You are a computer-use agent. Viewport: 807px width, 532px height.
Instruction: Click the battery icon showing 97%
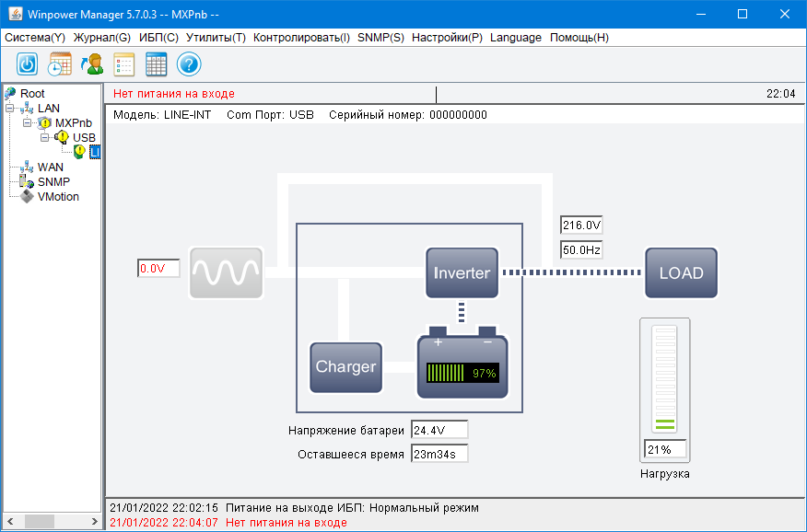(x=462, y=363)
